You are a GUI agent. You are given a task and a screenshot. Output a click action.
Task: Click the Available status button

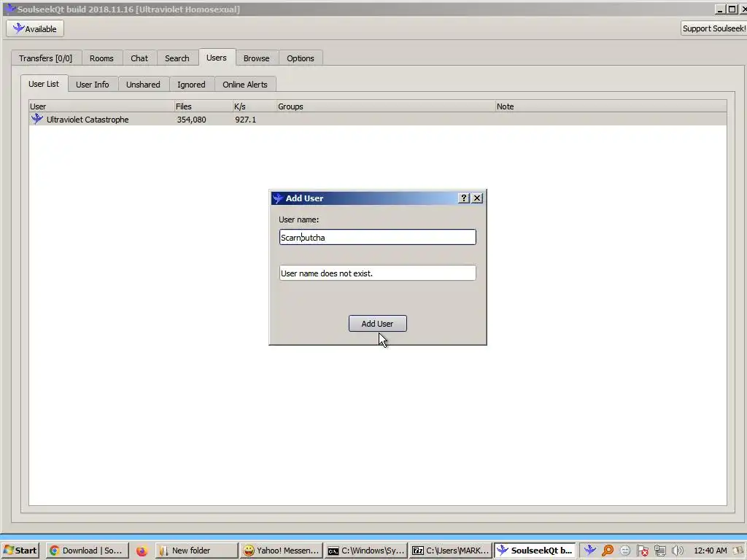click(x=35, y=28)
